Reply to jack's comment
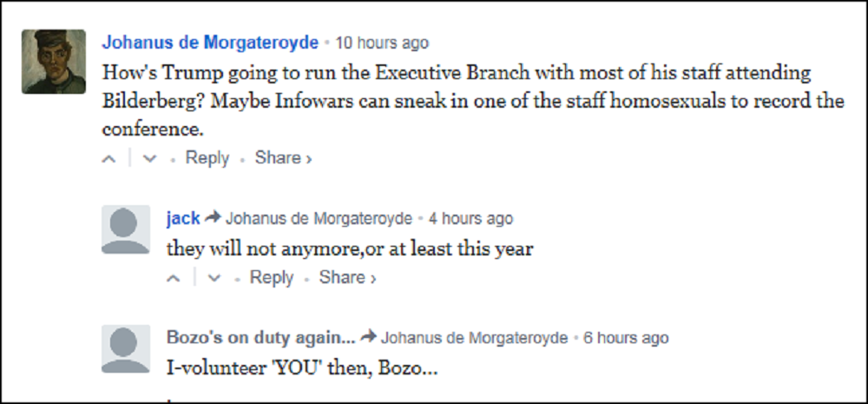The height and width of the screenshot is (404, 868). 272,278
